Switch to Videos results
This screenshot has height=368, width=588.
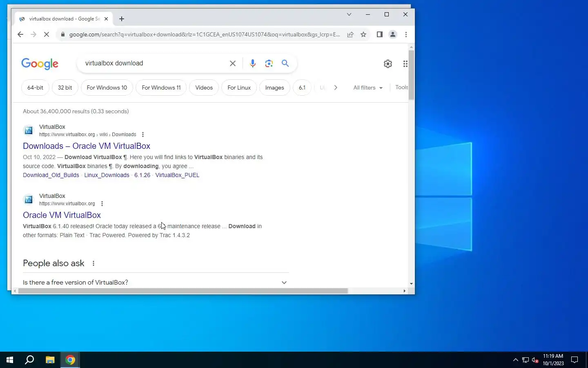pyautogui.click(x=204, y=88)
